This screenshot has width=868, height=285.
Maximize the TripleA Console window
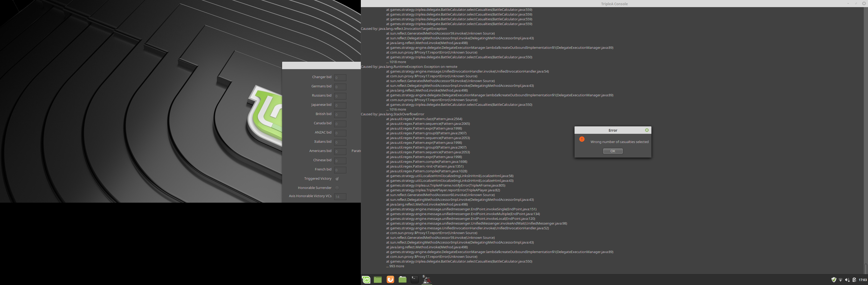856,4
